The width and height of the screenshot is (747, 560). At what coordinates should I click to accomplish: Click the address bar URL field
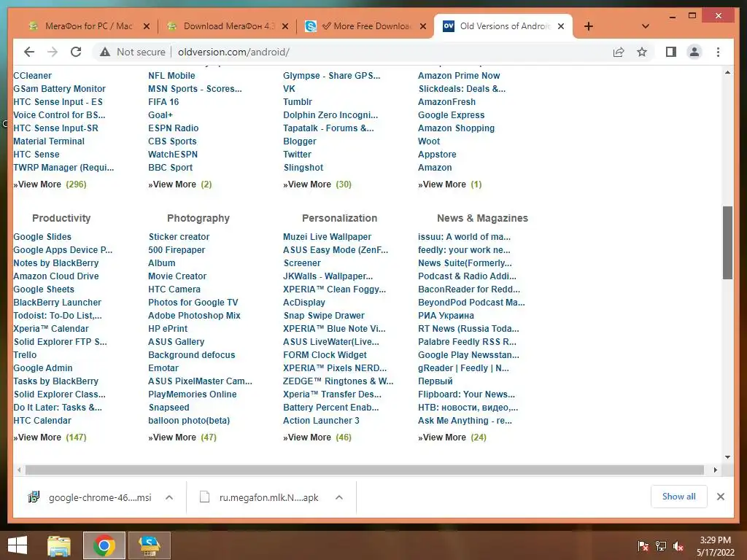233,52
